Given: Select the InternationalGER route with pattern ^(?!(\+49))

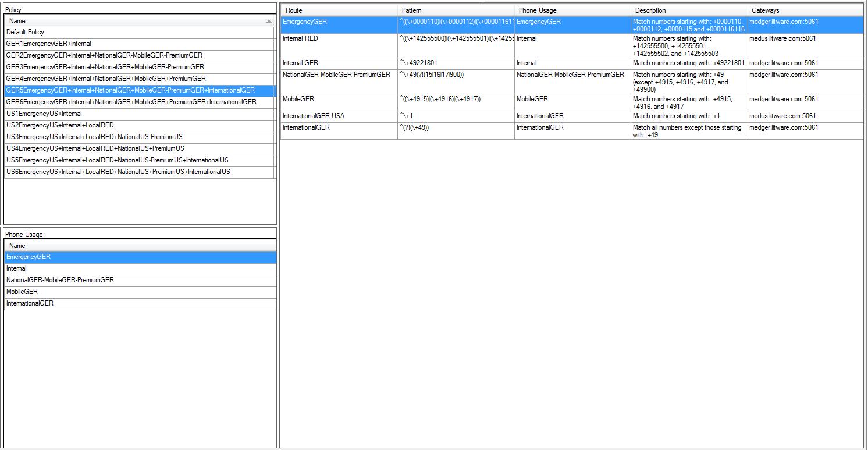Looking at the screenshot, I should pyautogui.click(x=572, y=131).
